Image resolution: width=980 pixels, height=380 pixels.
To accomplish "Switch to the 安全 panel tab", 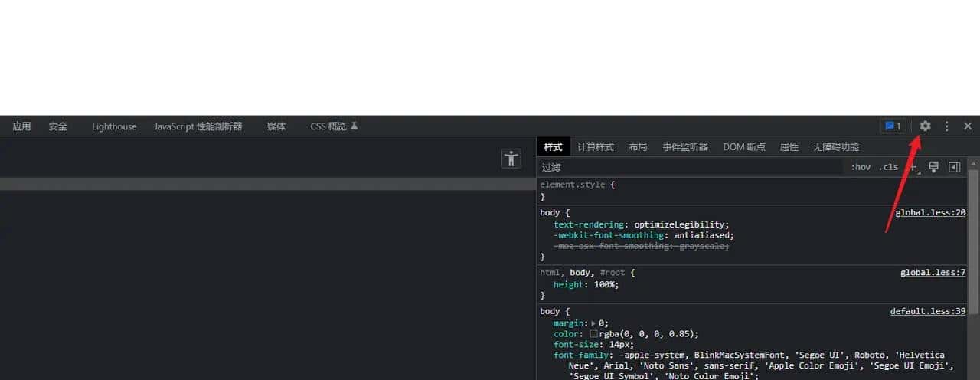I will pos(58,126).
